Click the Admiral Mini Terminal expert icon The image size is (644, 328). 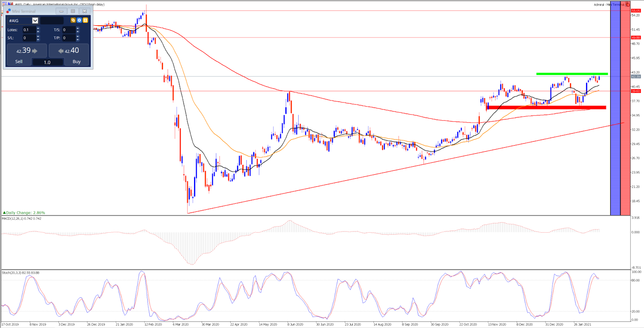pyautogui.click(x=627, y=4)
